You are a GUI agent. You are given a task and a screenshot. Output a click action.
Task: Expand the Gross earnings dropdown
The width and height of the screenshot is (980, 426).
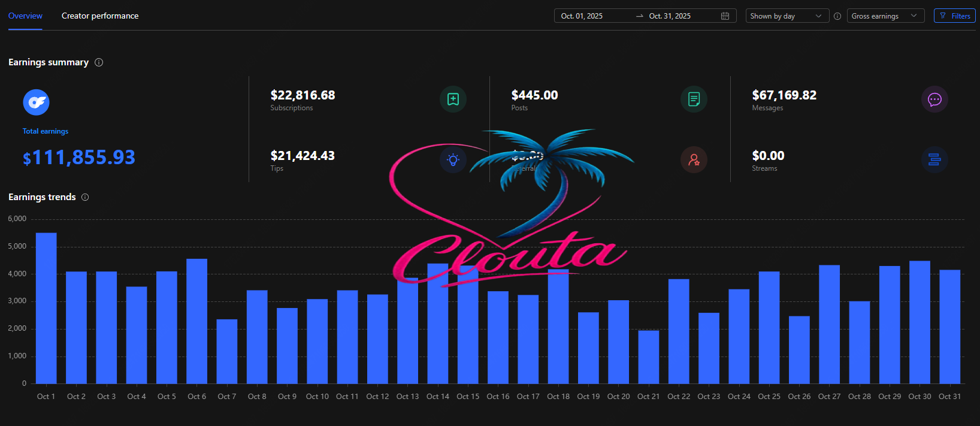885,16
